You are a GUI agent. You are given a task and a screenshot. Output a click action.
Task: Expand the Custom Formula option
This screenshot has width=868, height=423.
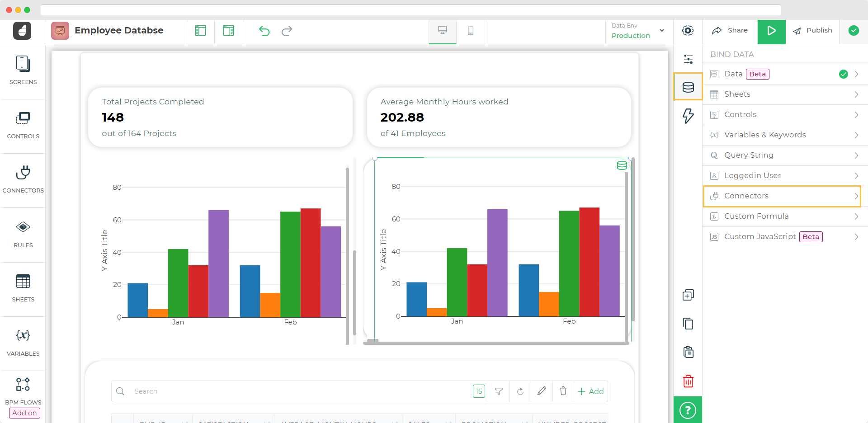click(782, 216)
